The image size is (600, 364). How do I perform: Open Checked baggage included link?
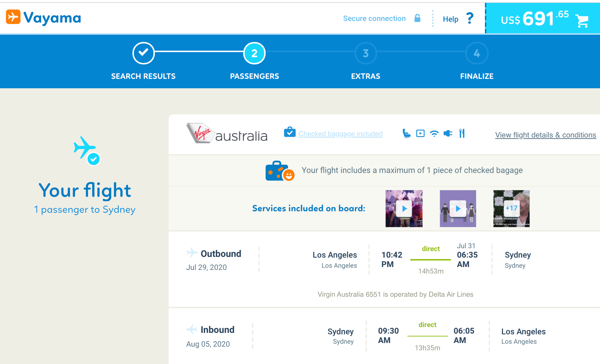click(340, 134)
